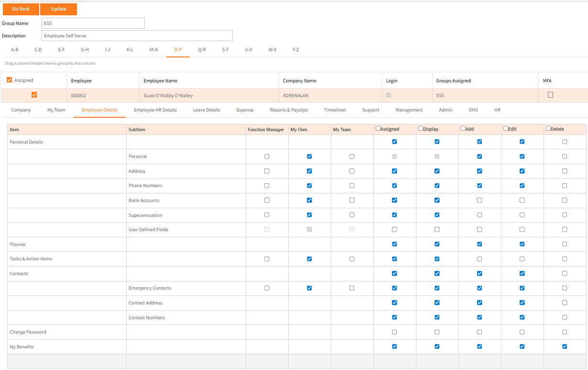Click the Description text field
Screen dimensions: 588x370
coord(137,36)
